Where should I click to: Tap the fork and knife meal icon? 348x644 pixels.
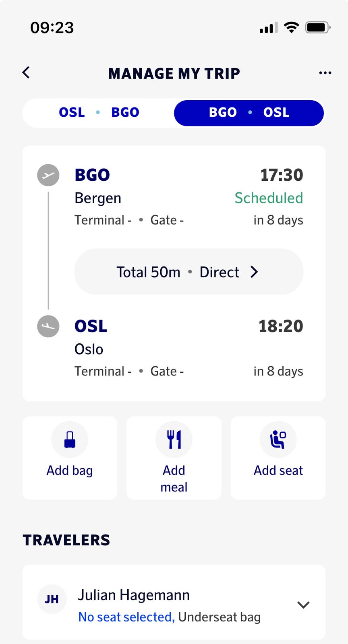174,440
